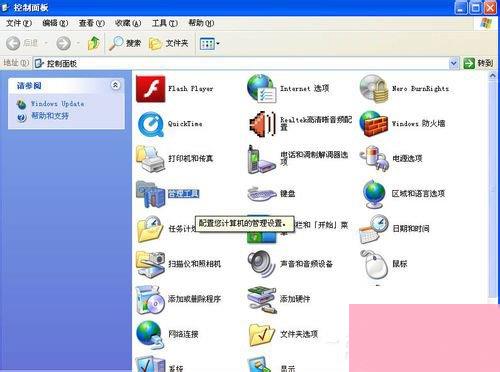Collapse the 请参阅 panel
This screenshot has height=372, width=500.
point(115,85)
